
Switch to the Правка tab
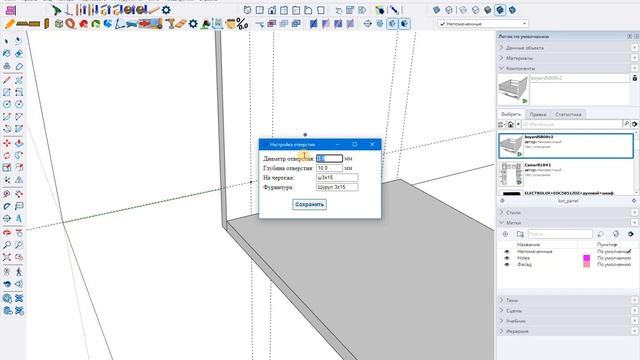pyautogui.click(x=538, y=114)
